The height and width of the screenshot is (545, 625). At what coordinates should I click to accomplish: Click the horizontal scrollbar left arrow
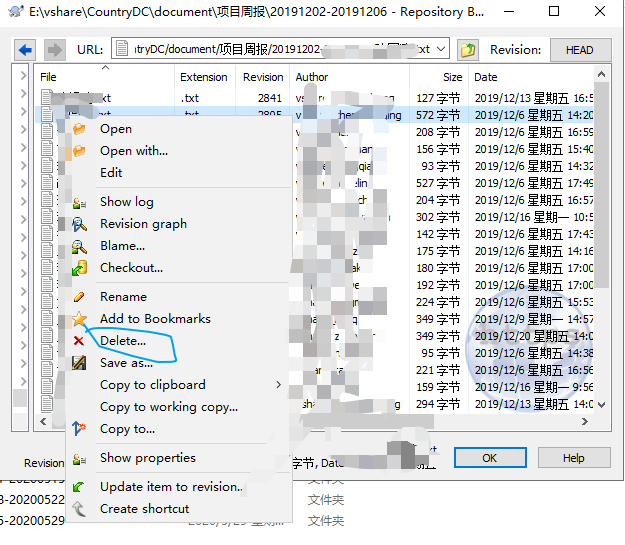coord(43,421)
